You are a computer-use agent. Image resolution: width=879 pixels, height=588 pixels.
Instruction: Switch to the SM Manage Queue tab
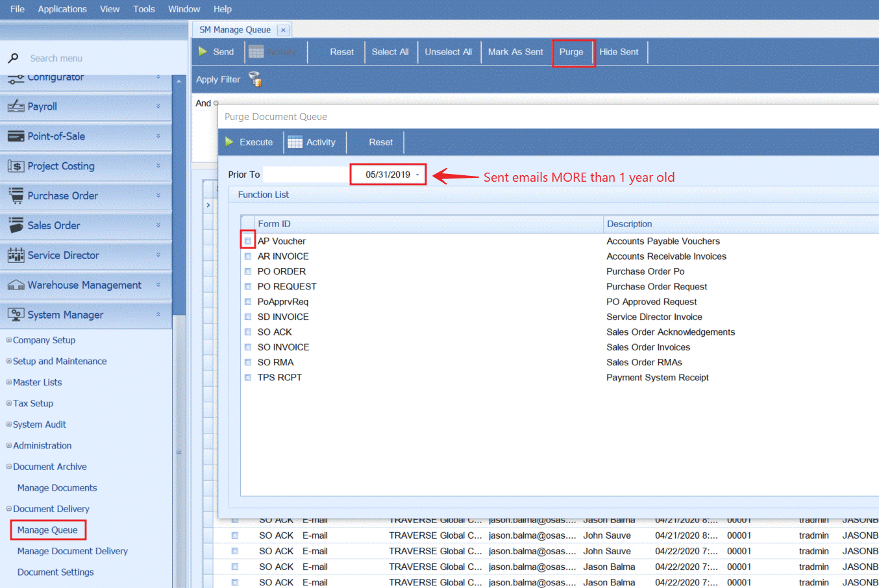[x=234, y=30]
